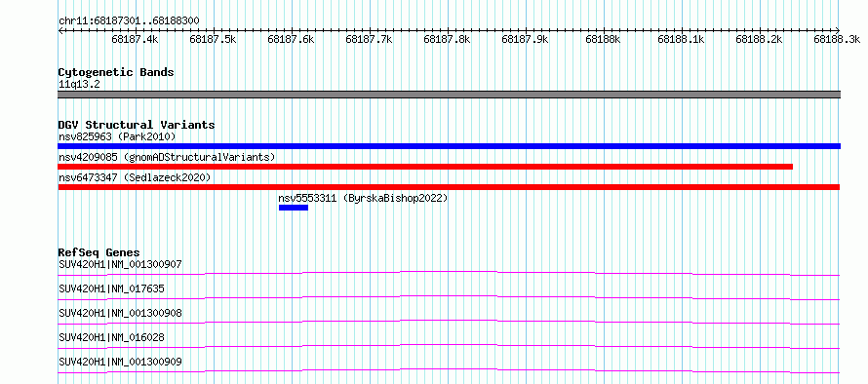The height and width of the screenshot is (384, 868).
Task: Select the Cytogenetic Bands track title
Action: pos(116,72)
